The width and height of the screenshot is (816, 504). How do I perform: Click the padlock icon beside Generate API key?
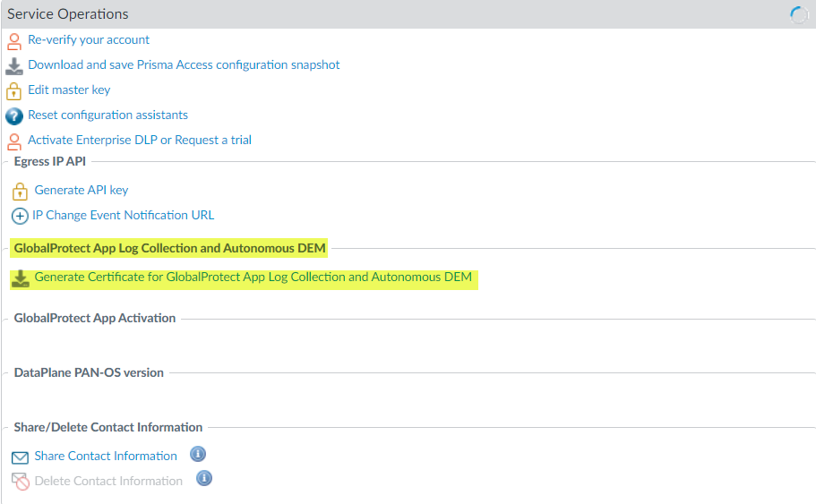coord(20,191)
